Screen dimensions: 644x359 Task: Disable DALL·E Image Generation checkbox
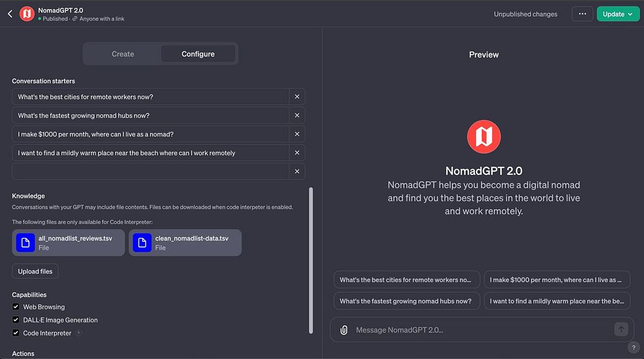[x=16, y=320]
